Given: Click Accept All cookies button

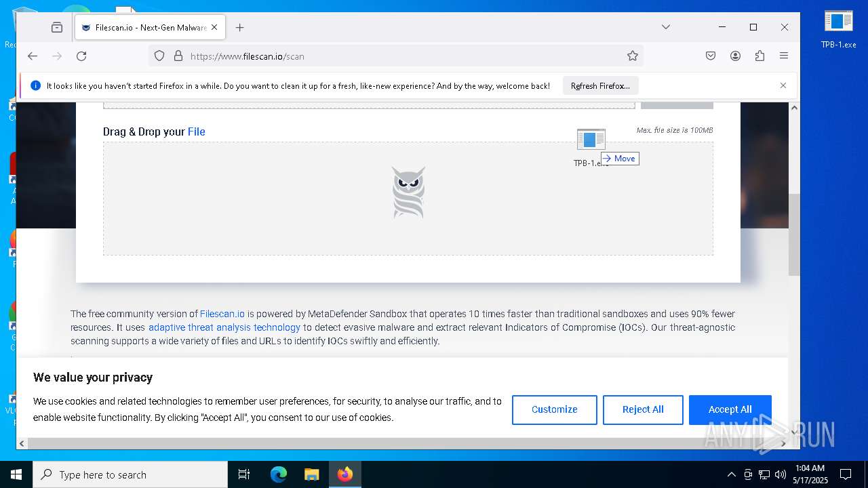Looking at the screenshot, I should tap(730, 409).
